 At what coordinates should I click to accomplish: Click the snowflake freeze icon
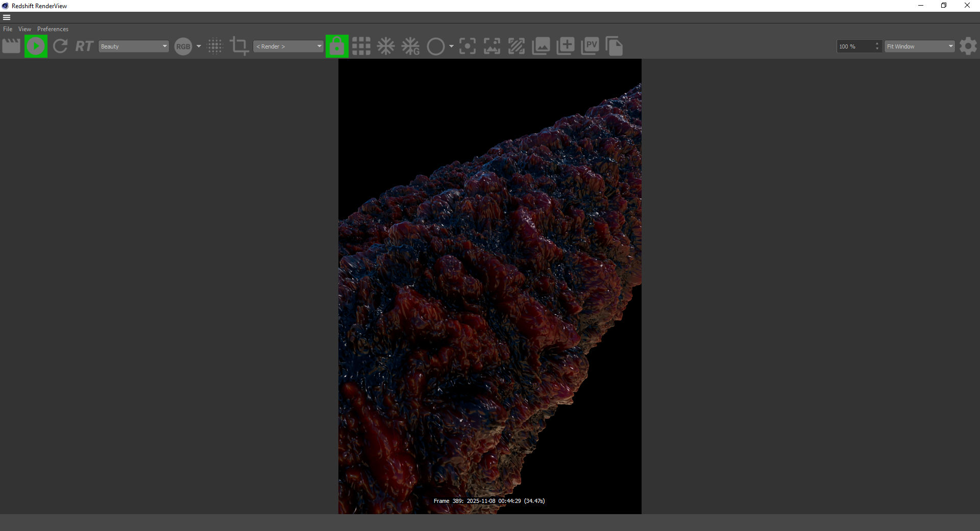(386, 46)
